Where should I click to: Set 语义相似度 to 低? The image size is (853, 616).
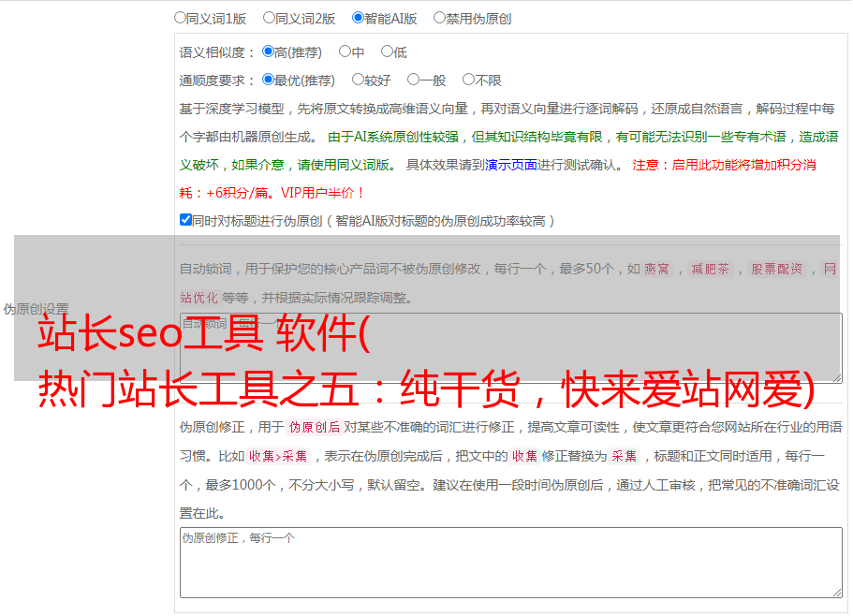[387, 51]
